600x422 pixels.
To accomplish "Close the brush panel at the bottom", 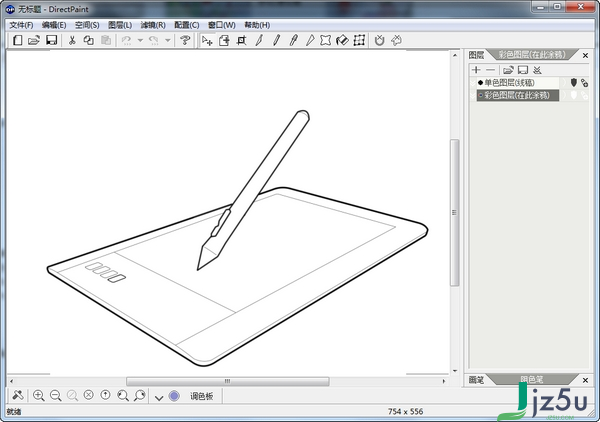I will [585, 380].
